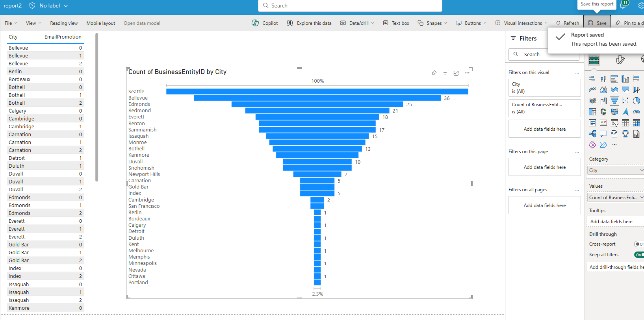644x320 pixels.
Task: Click the pin icon on funnel visual
Action: (434, 73)
